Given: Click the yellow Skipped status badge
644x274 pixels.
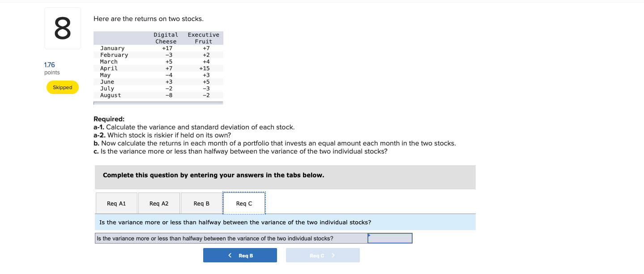Looking at the screenshot, I should click(62, 87).
